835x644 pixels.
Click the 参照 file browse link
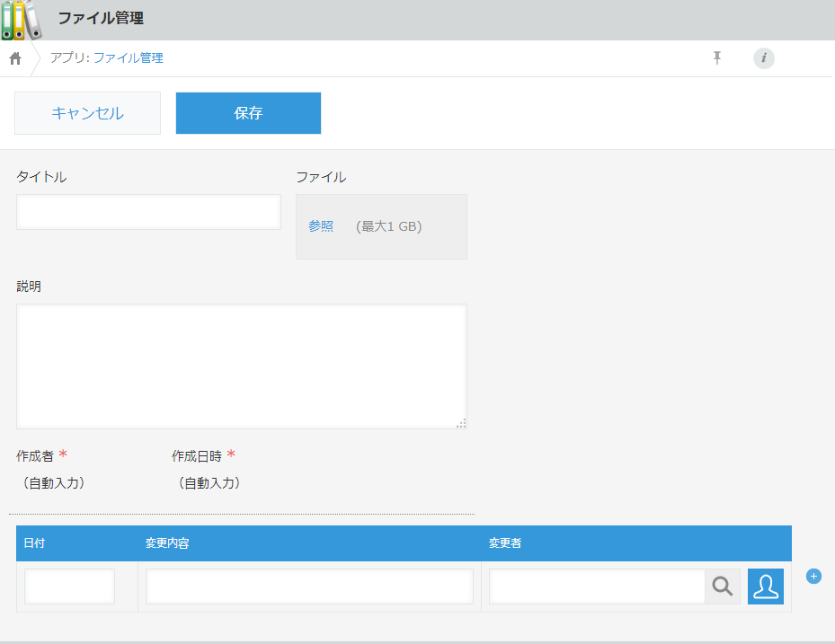point(321,226)
